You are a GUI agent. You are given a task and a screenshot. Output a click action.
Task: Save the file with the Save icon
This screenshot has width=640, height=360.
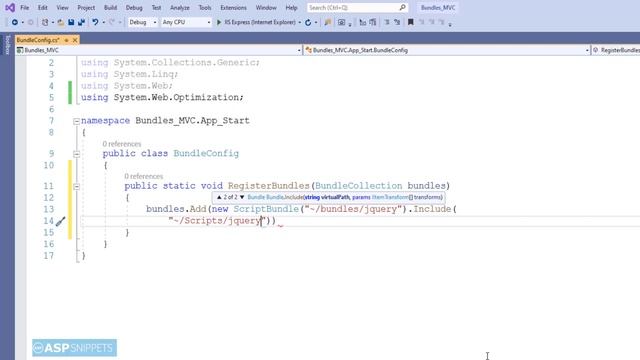[71, 22]
